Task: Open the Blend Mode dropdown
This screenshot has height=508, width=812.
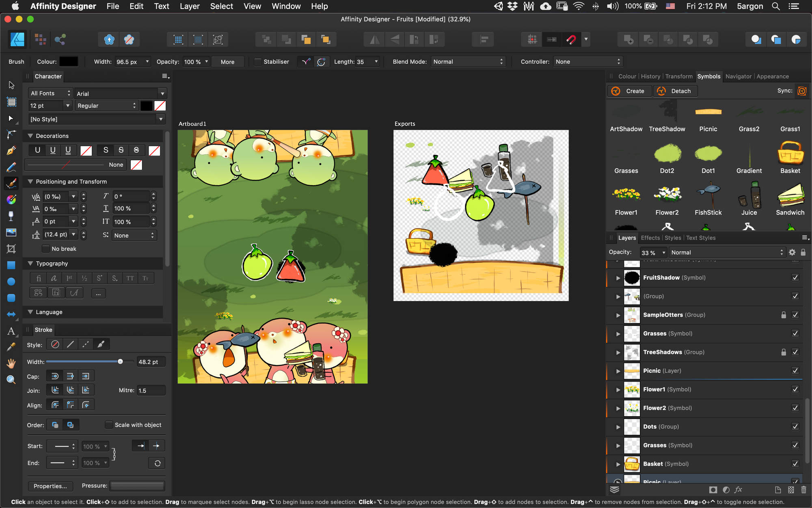Action: coord(467,61)
